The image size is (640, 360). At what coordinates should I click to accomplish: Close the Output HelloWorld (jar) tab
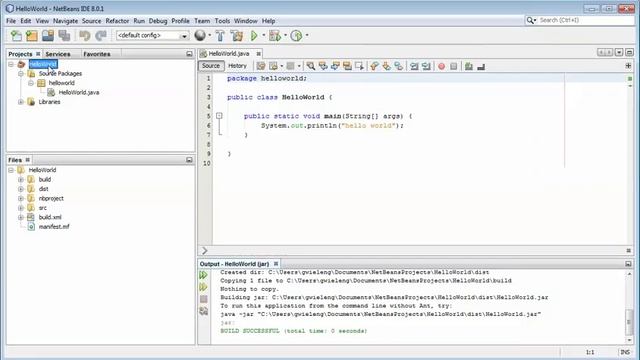click(x=276, y=264)
